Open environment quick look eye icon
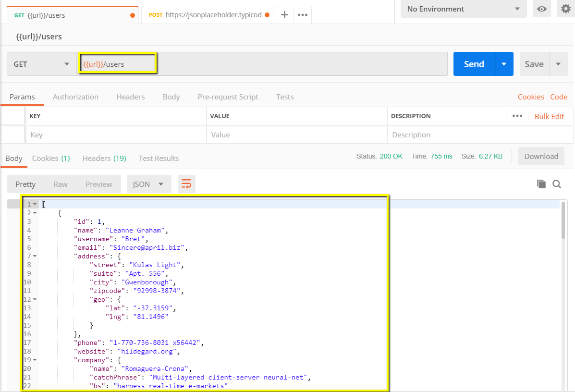Screen dimensions: 575x392 [542, 9]
